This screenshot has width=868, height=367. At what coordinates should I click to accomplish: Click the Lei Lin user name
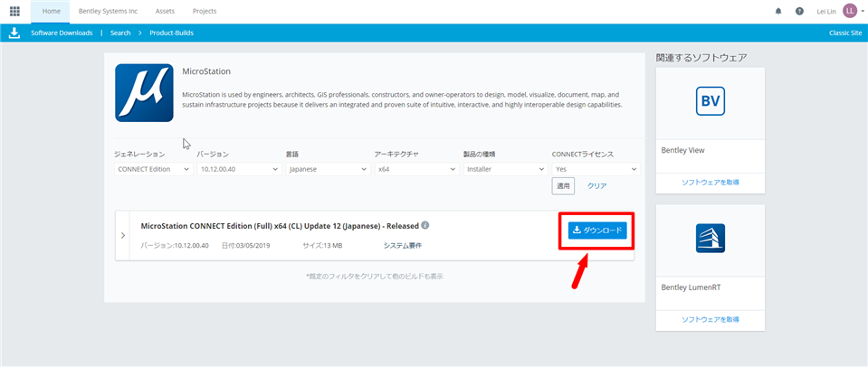[x=826, y=11]
